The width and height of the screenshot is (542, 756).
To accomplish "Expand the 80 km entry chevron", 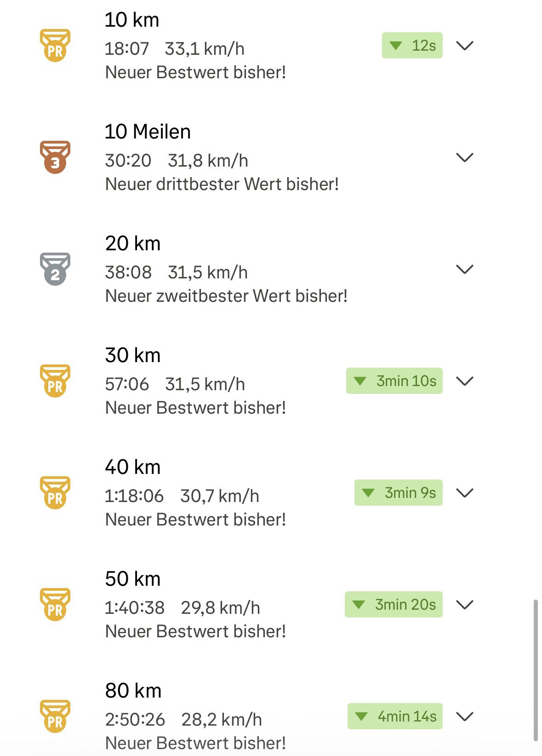I will [465, 716].
